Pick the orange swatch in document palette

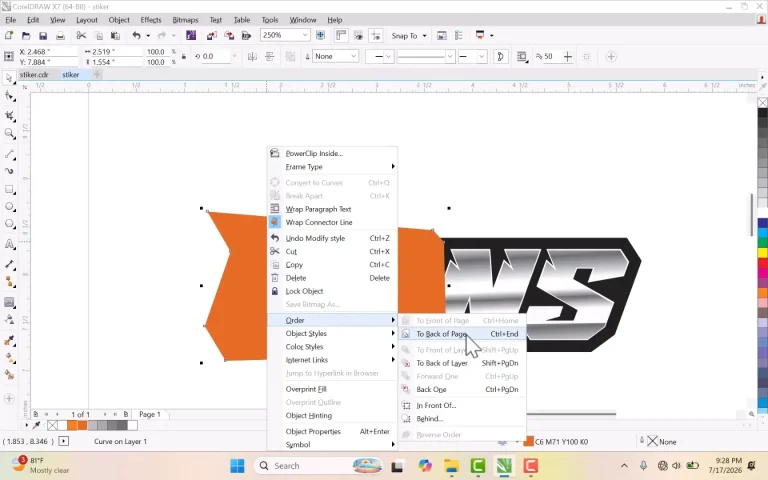coord(72,426)
